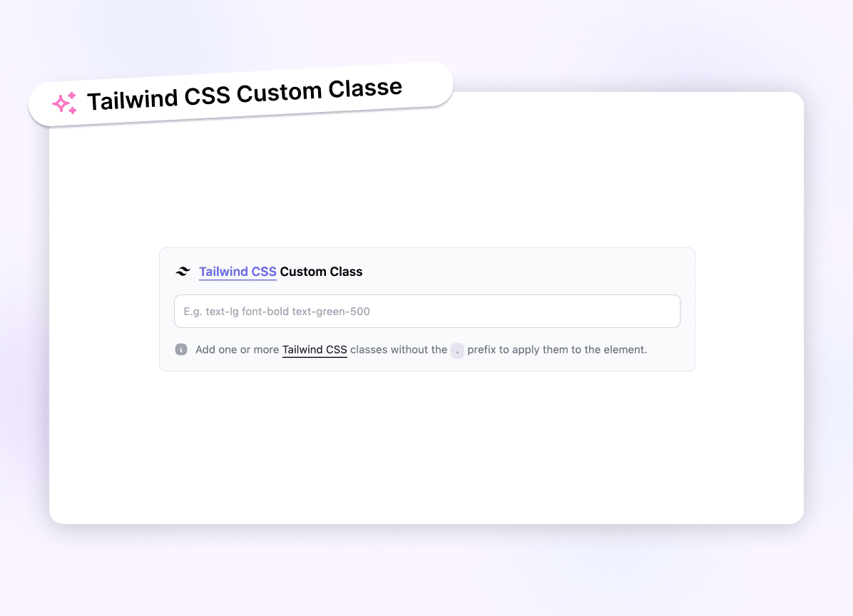Click the pink sparkle icon in title badge
This screenshot has height=616, width=853.
coord(64,103)
